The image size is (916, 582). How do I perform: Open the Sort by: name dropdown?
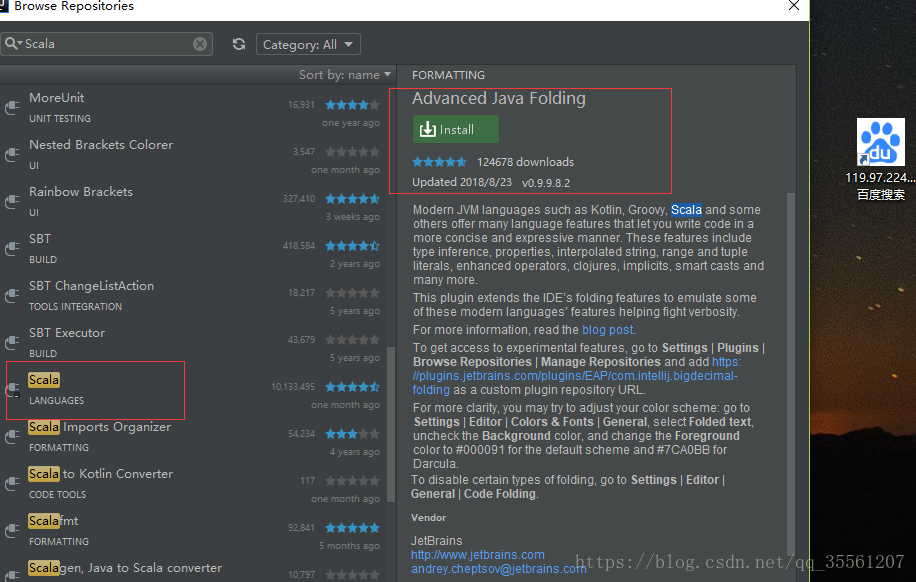click(345, 75)
